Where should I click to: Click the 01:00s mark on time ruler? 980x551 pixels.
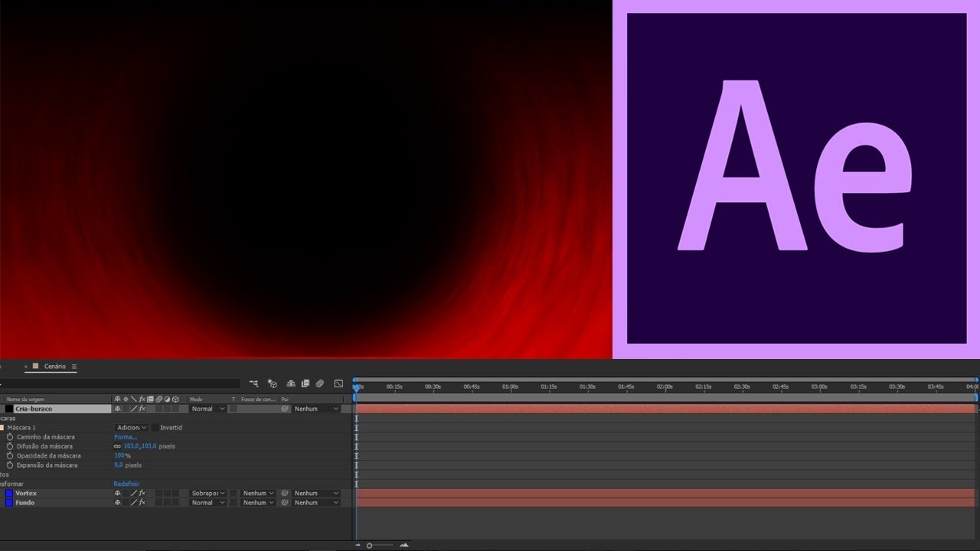(x=510, y=386)
